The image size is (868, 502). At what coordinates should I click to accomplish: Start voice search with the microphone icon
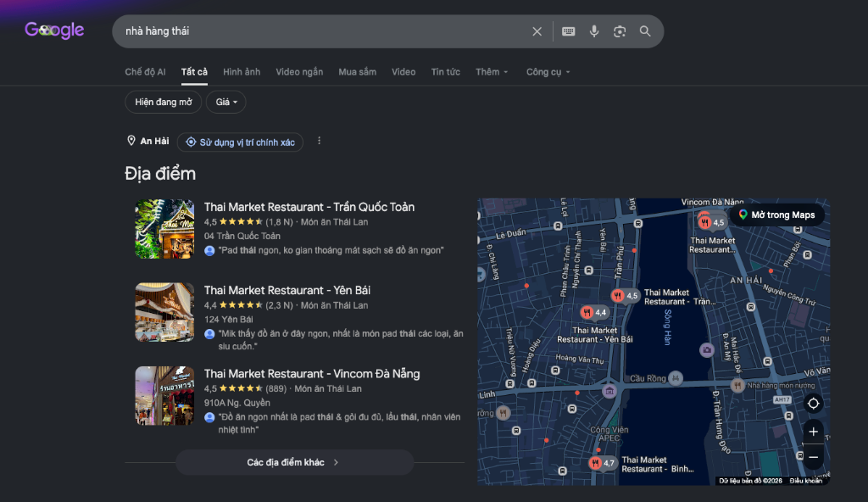click(594, 31)
